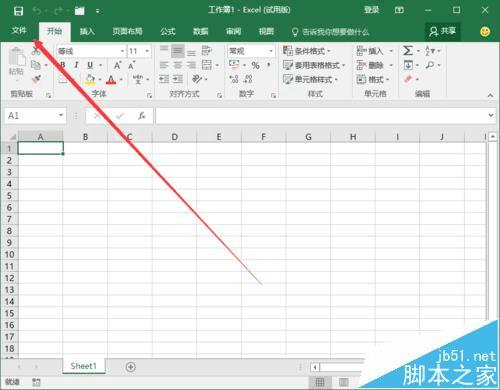500x390 pixels.
Task: Switch to the 插入 ribbon tab
Action: click(87, 32)
